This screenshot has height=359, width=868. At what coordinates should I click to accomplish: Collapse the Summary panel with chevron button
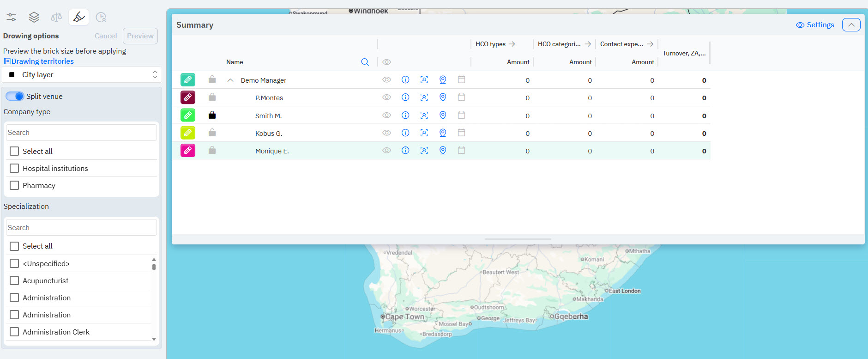[x=851, y=25]
